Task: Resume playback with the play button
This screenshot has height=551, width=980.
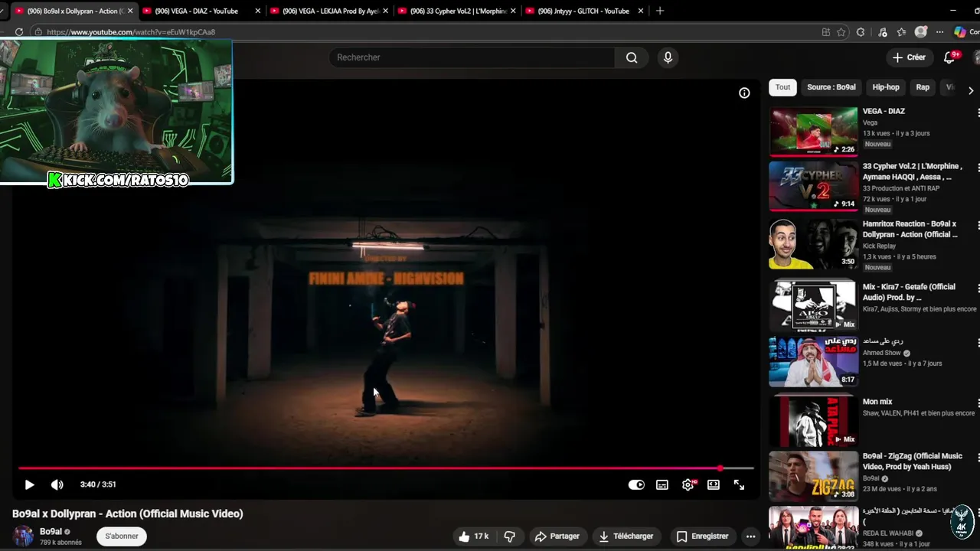Action: pyautogui.click(x=29, y=484)
